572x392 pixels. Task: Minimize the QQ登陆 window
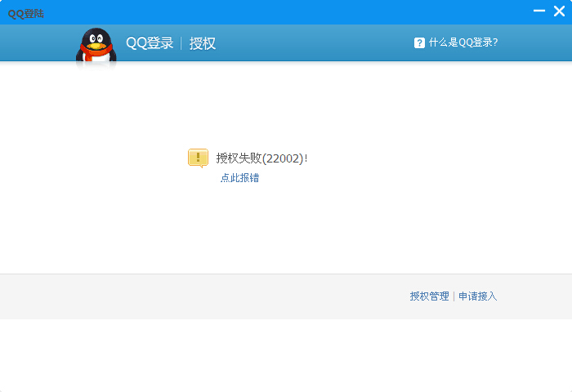538,11
